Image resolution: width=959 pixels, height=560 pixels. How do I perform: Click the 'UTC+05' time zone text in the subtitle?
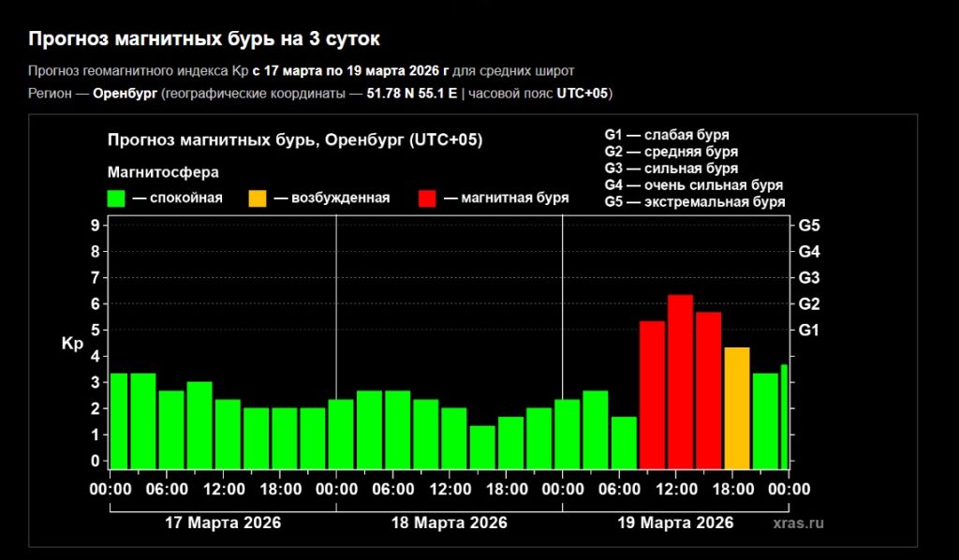tap(583, 94)
